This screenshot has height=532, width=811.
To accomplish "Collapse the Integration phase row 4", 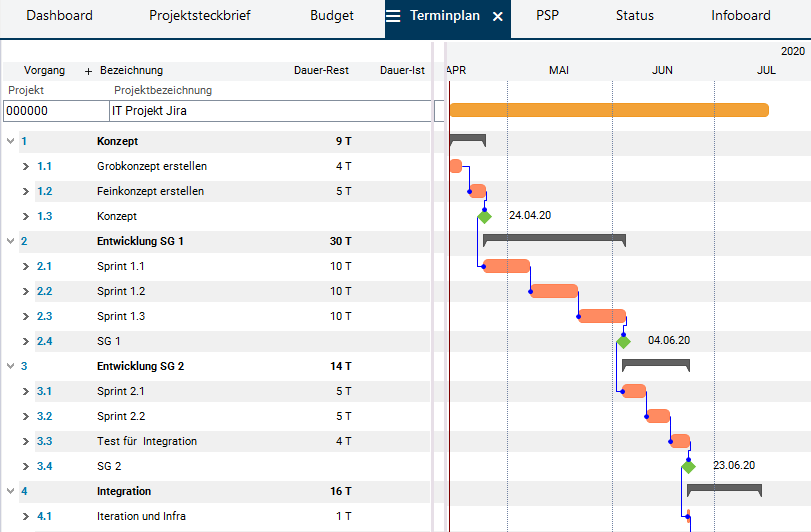I will [x=10, y=491].
